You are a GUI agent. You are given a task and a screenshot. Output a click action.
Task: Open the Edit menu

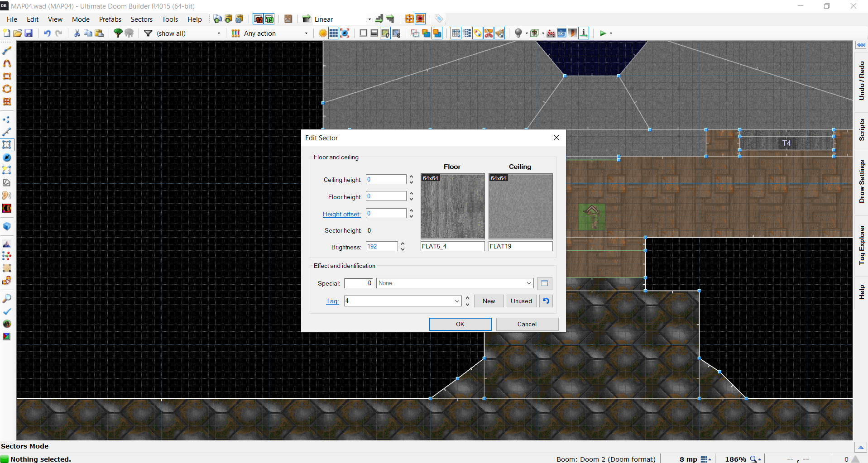(33, 19)
